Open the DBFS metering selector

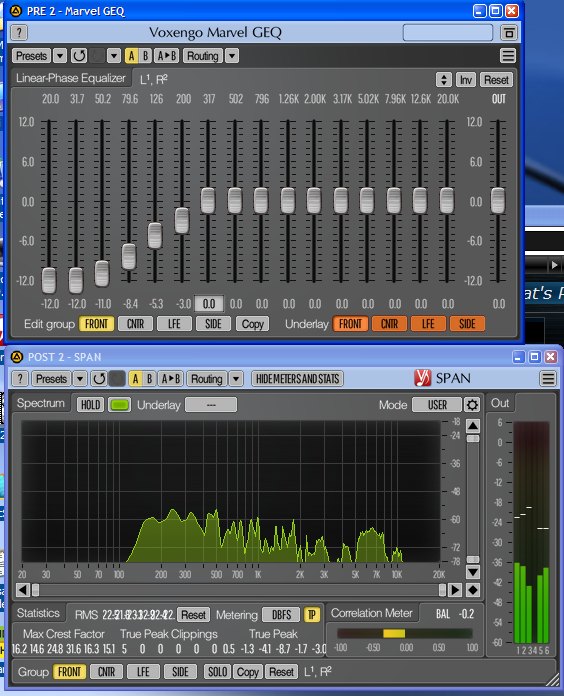click(x=281, y=615)
